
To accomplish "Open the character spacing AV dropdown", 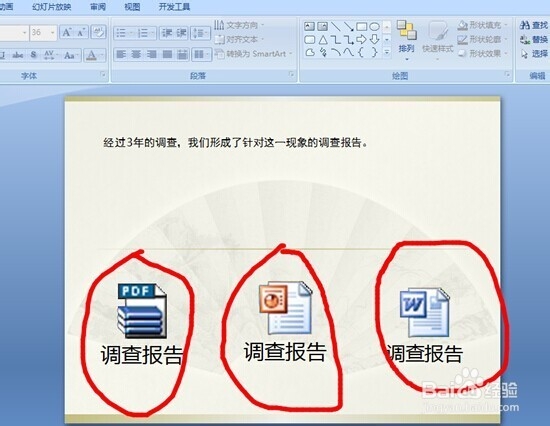I will click(51, 55).
